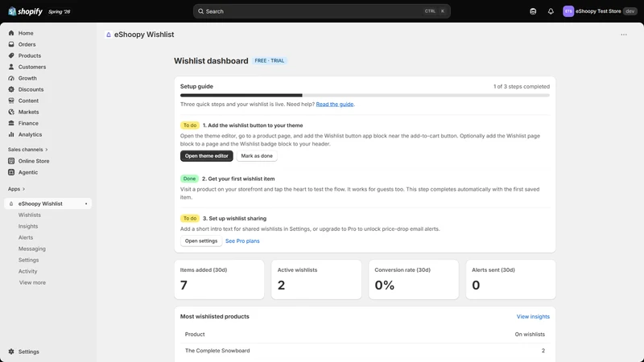Click the Active wishlists card
This screenshot has width=644, height=362.
coord(316,279)
